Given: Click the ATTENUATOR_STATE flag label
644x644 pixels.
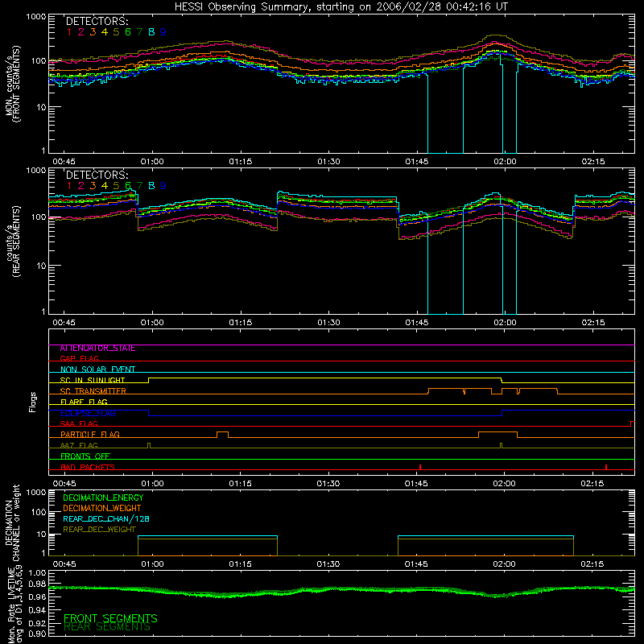Looking at the screenshot, I should [97, 349].
